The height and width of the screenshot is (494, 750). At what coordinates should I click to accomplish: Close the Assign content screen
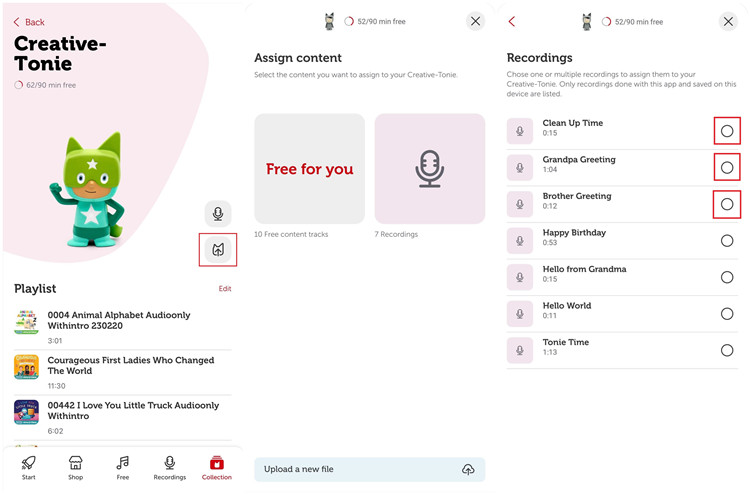(475, 21)
